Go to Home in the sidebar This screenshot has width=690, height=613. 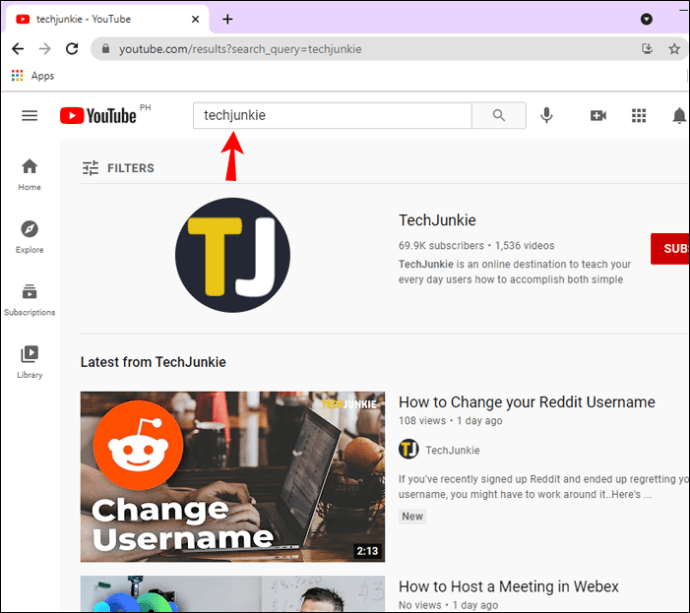[29, 174]
